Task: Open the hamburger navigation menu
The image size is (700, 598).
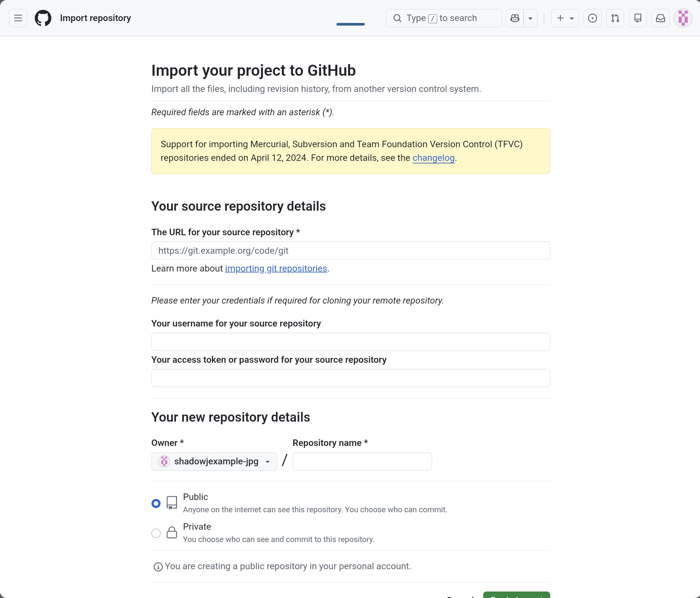Action: pos(18,18)
